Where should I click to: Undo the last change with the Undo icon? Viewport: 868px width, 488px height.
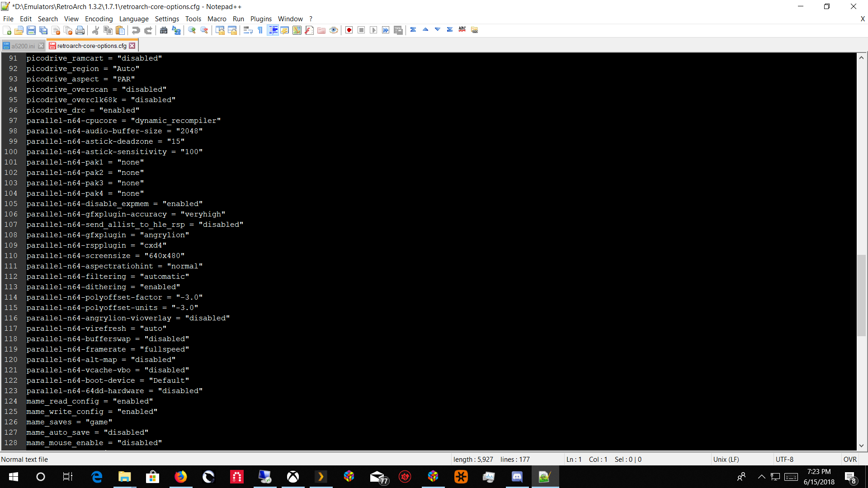(x=136, y=30)
